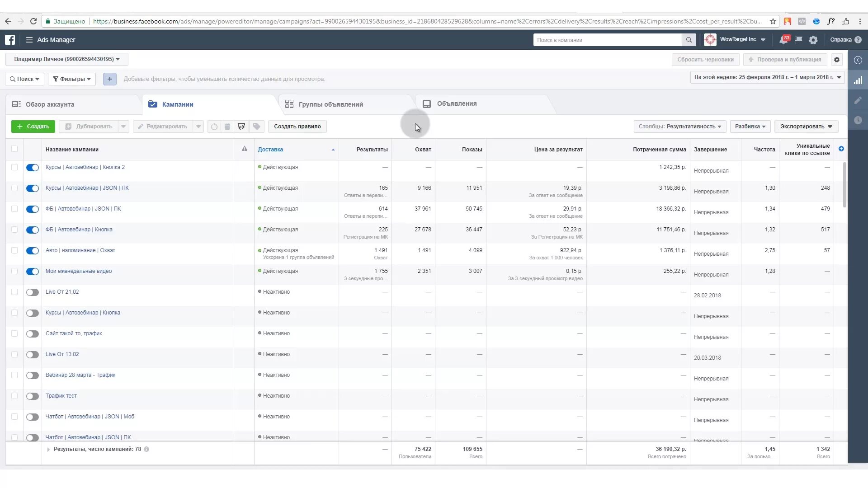The height and width of the screenshot is (488, 868).
Task: Click the plus button to add filter
Action: point(109,79)
